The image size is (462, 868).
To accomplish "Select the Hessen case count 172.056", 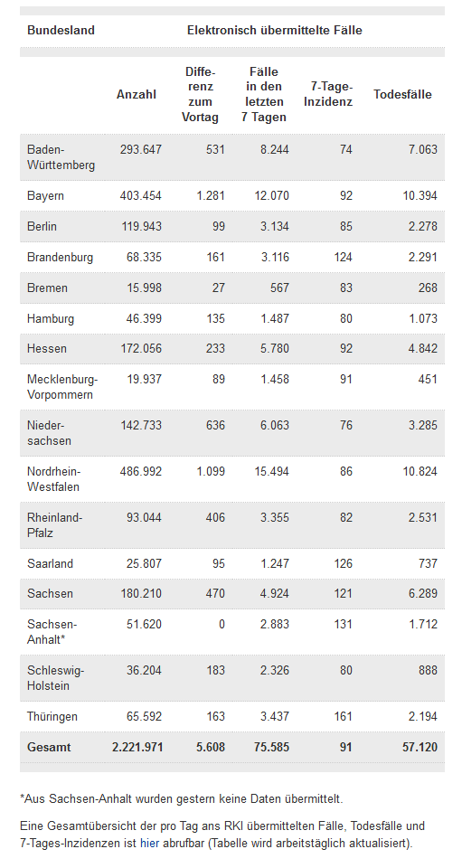I will [141, 349].
